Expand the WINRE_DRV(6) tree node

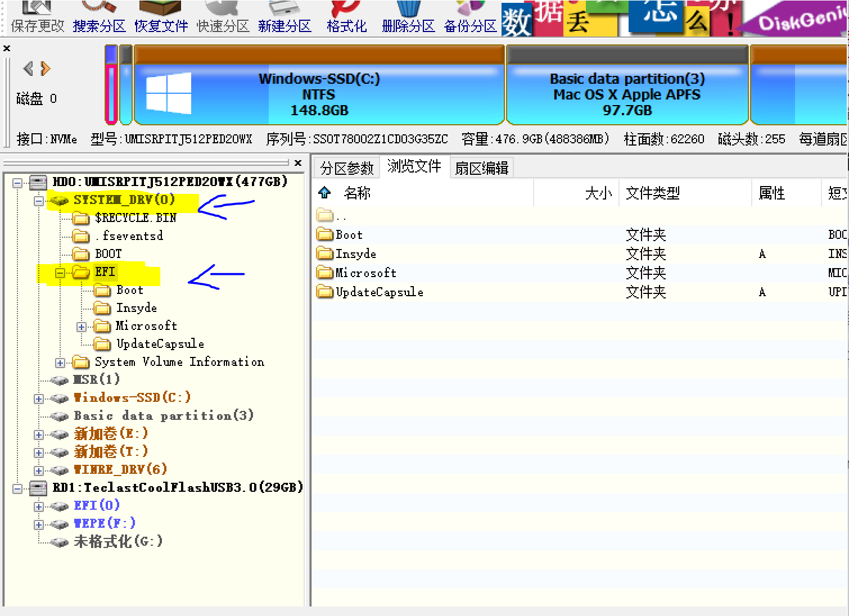tap(39, 471)
